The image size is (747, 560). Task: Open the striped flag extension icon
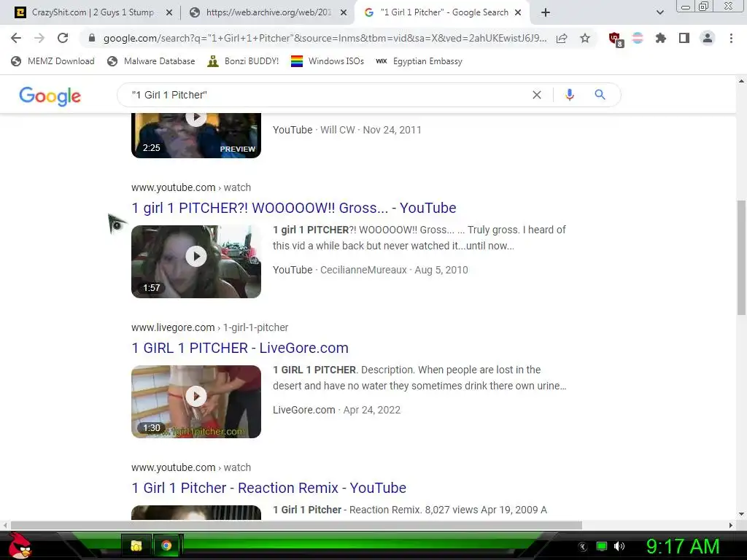[x=638, y=38]
